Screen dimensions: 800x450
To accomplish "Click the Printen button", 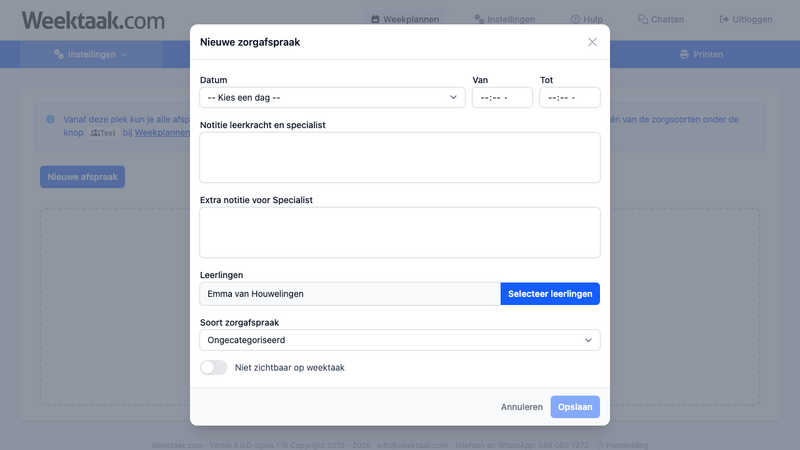I will (702, 55).
